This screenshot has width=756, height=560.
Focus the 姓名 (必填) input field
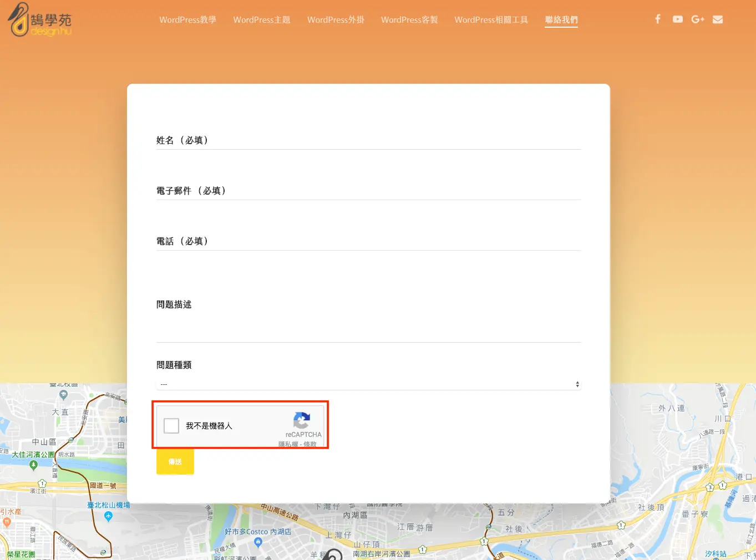click(x=368, y=140)
